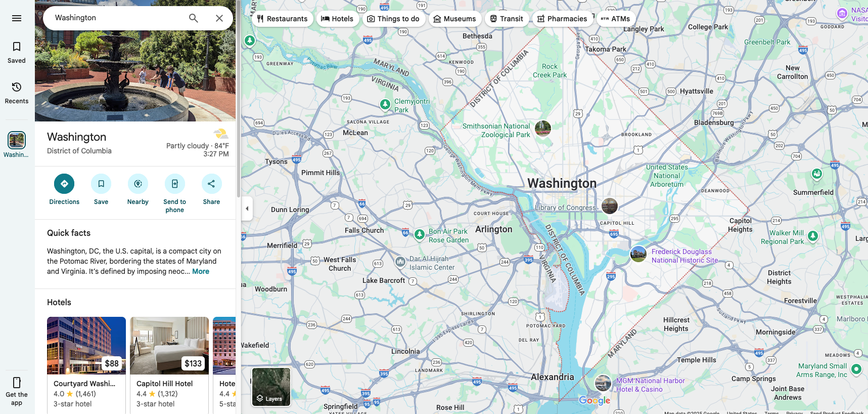
Task: Click the Merrifield label on map
Action: click(282, 245)
